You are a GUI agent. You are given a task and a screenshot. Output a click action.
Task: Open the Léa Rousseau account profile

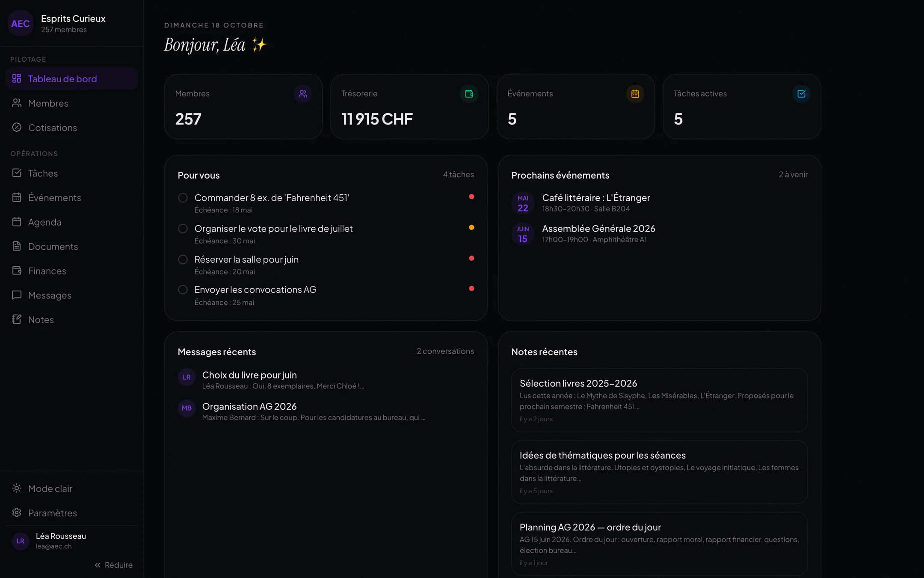pos(71,541)
